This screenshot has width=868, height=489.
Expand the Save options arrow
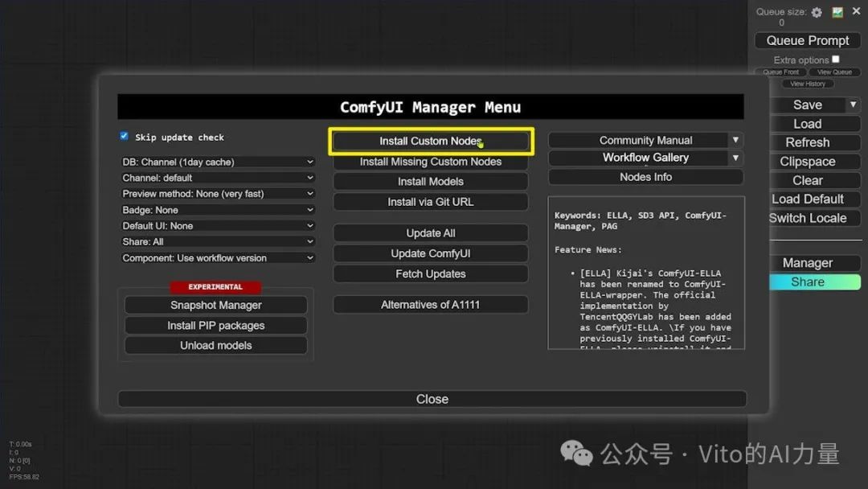[853, 105]
